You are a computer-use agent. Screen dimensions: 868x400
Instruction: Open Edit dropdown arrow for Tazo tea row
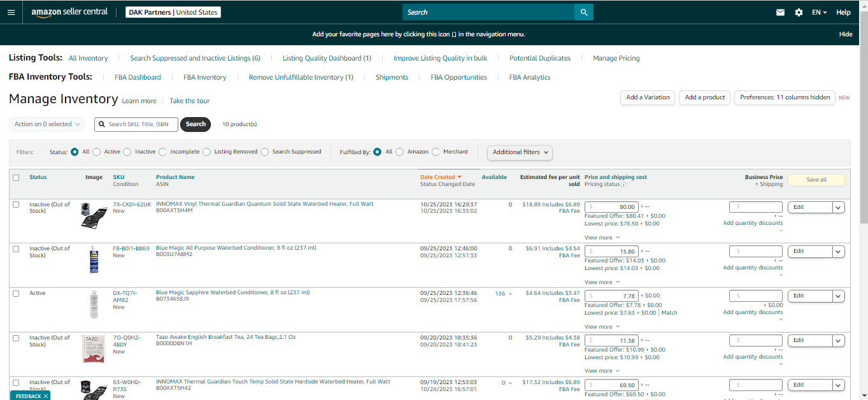click(839, 341)
